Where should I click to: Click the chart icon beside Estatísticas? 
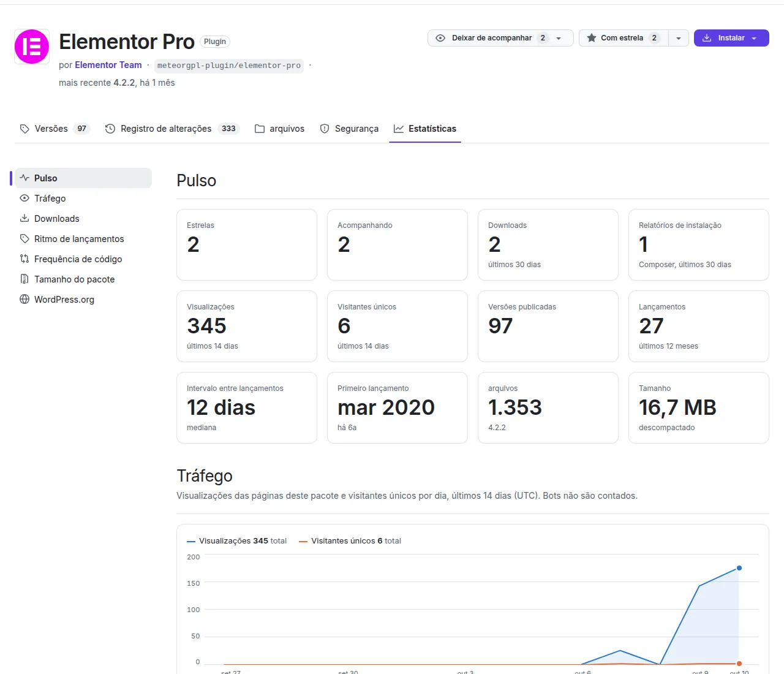tap(399, 129)
